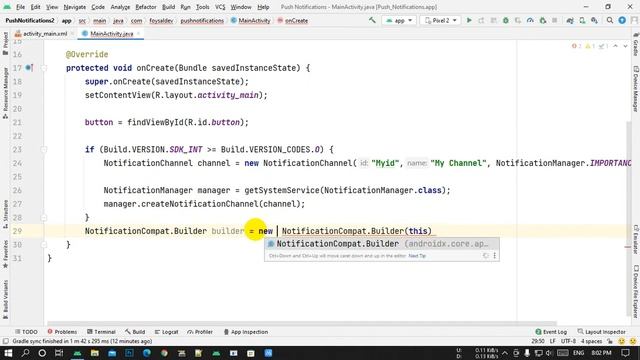
Task: Run the app with the green play button
Action: [469, 20]
